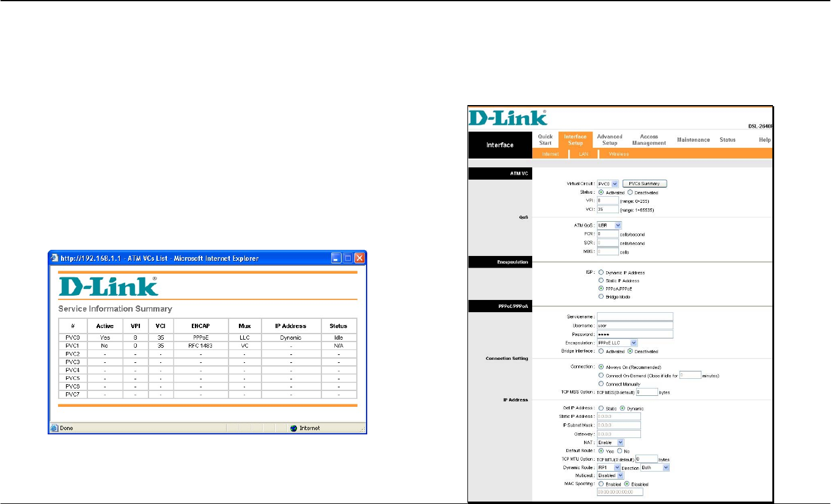The height and width of the screenshot is (504, 831).
Task: Choose Static IP Address as ISP type
Action: tap(602, 280)
